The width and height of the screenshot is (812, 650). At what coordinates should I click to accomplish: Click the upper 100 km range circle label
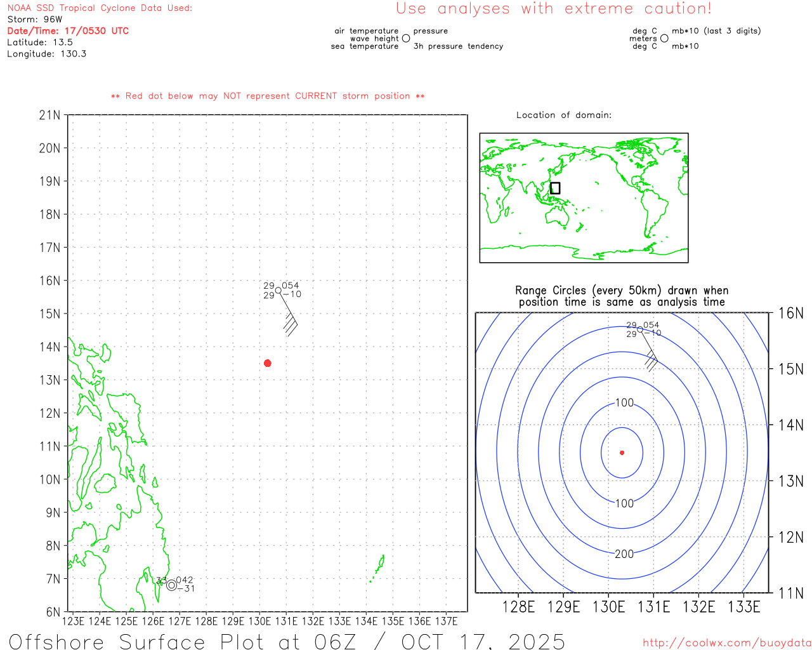[625, 403]
